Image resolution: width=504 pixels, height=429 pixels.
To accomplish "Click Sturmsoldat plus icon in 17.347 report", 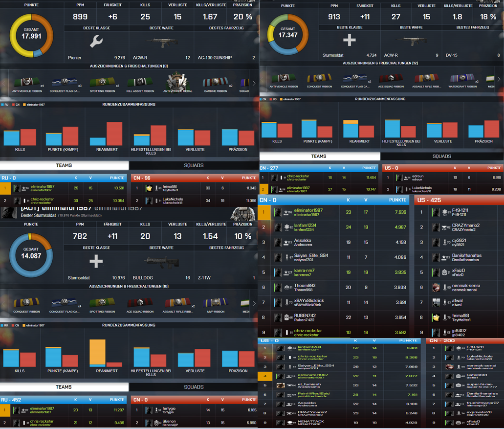I will [x=350, y=40].
